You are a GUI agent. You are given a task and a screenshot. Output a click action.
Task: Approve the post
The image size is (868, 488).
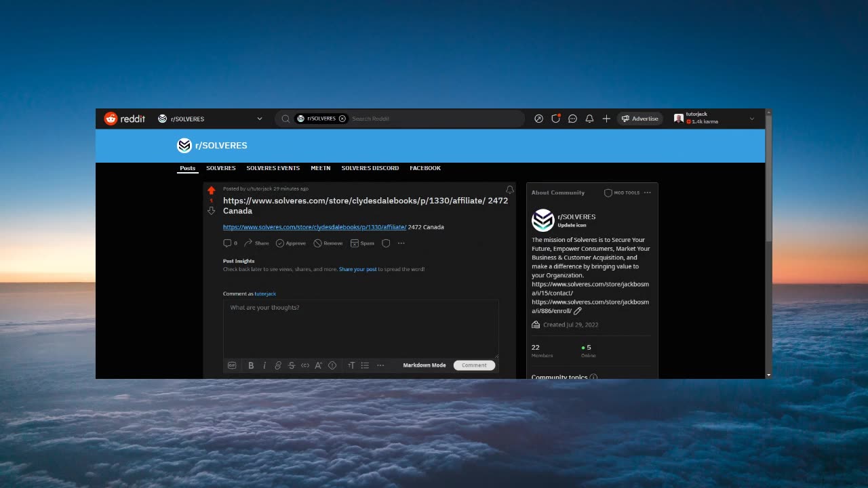click(x=290, y=243)
